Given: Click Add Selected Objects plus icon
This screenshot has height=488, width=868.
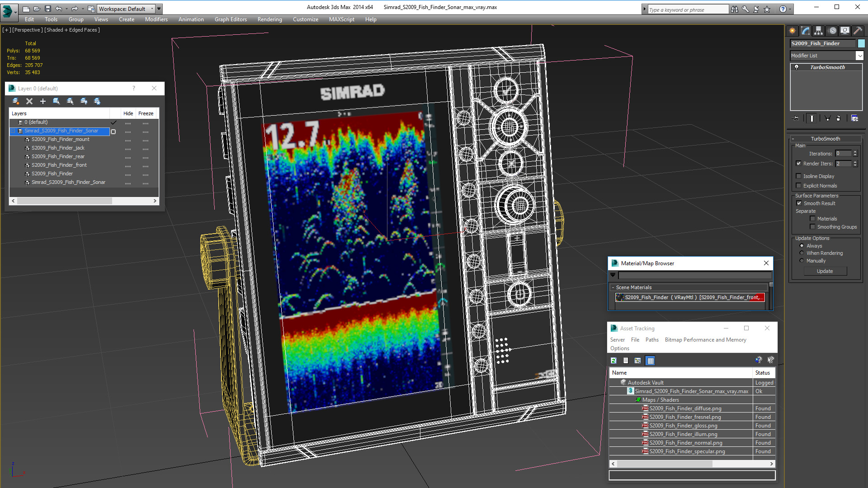Looking at the screenshot, I should point(43,101).
